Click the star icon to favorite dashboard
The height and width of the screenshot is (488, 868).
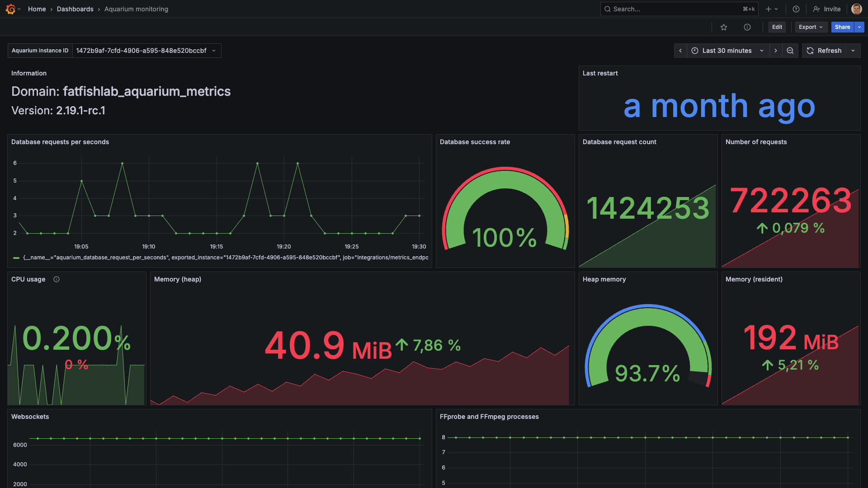coord(724,27)
